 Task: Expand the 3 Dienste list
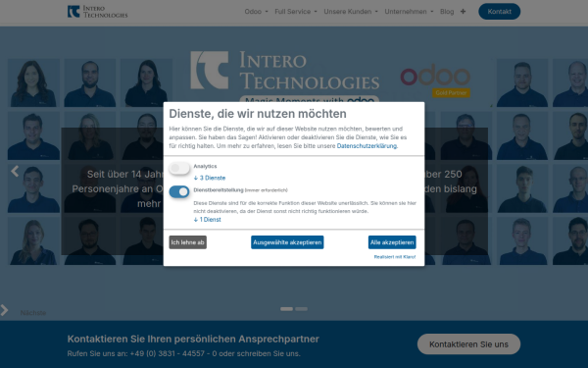210,178
